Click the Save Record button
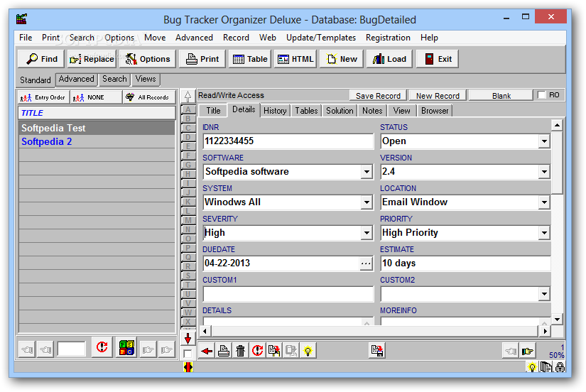The image size is (586, 392). pos(378,96)
